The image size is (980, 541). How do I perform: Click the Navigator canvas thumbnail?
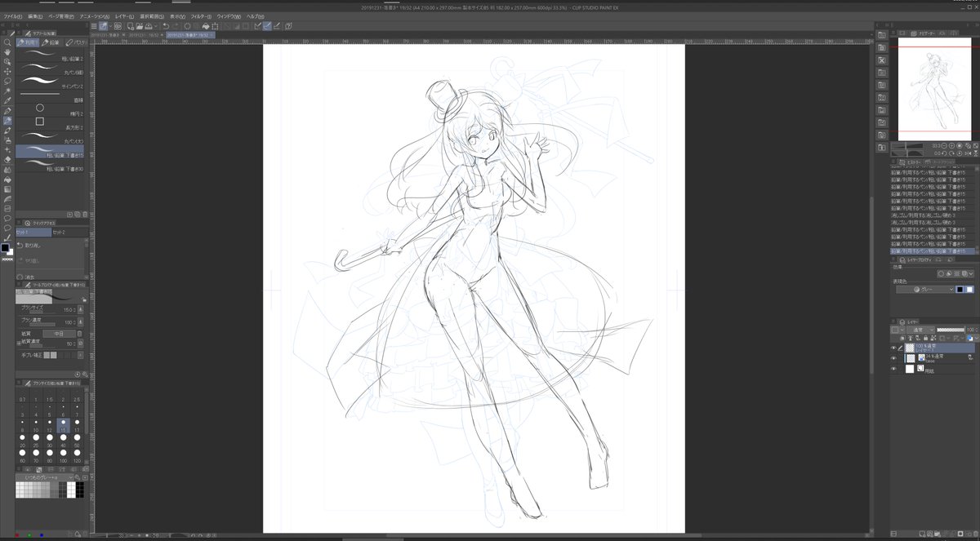pos(934,87)
